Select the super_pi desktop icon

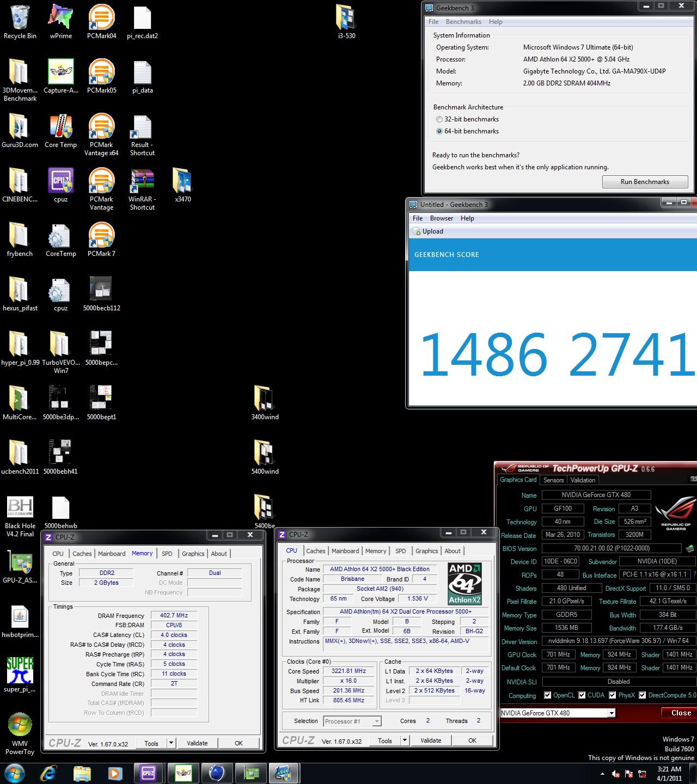pos(20,671)
